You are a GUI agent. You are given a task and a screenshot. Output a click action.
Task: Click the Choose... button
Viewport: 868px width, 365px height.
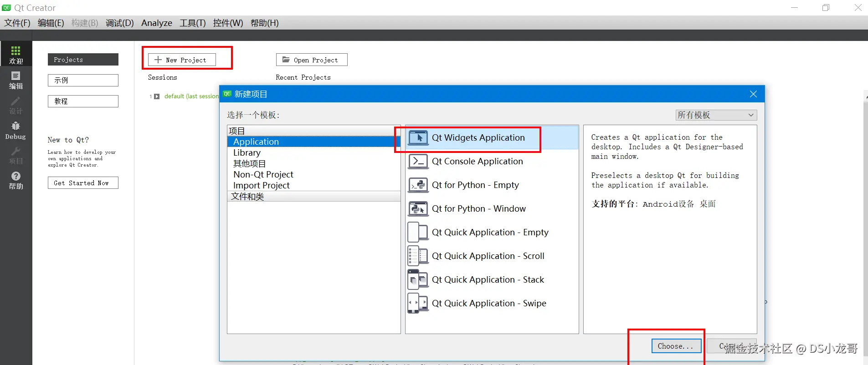point(676,346)
